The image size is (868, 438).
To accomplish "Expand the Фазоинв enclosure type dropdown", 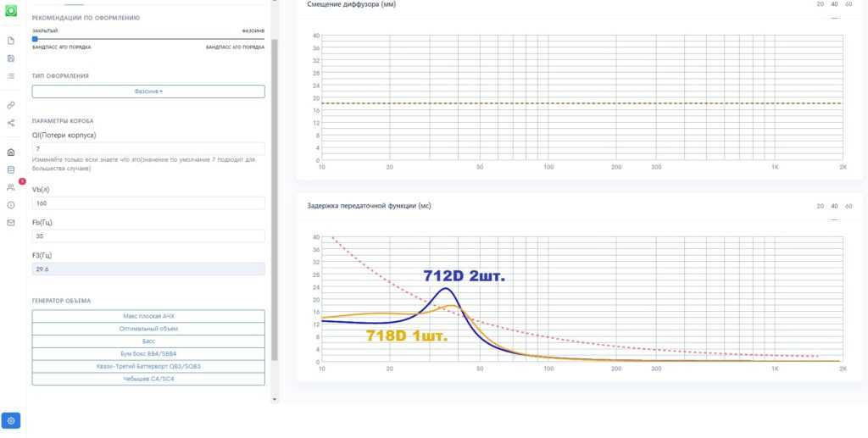I will (x=148, y=91).
